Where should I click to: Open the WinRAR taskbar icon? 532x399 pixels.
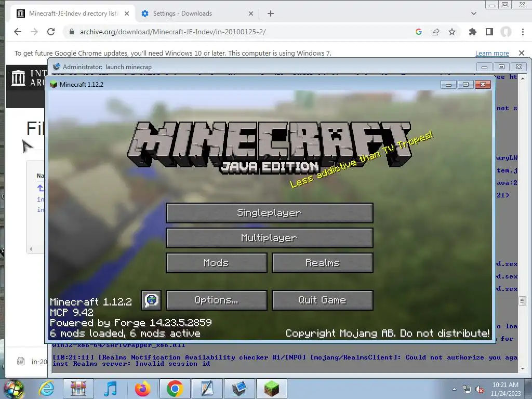78,389
